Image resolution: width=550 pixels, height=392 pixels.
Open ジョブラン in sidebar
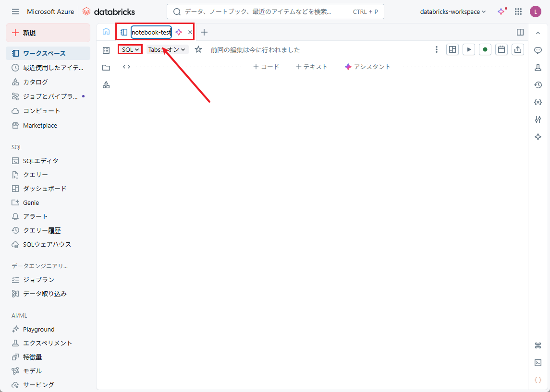pos(48,280)
